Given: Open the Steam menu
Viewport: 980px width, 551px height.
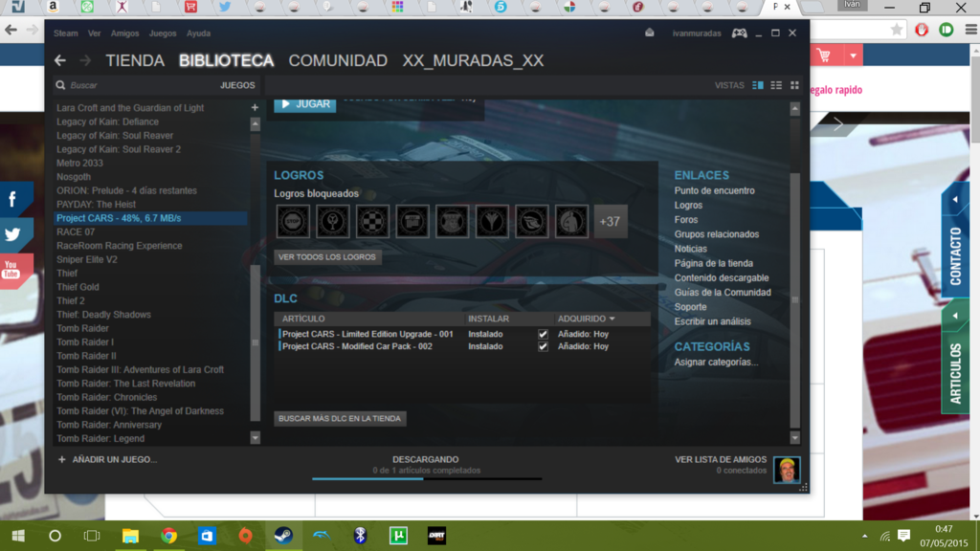Looking at the screenshot, I should (x=66, y=33).
